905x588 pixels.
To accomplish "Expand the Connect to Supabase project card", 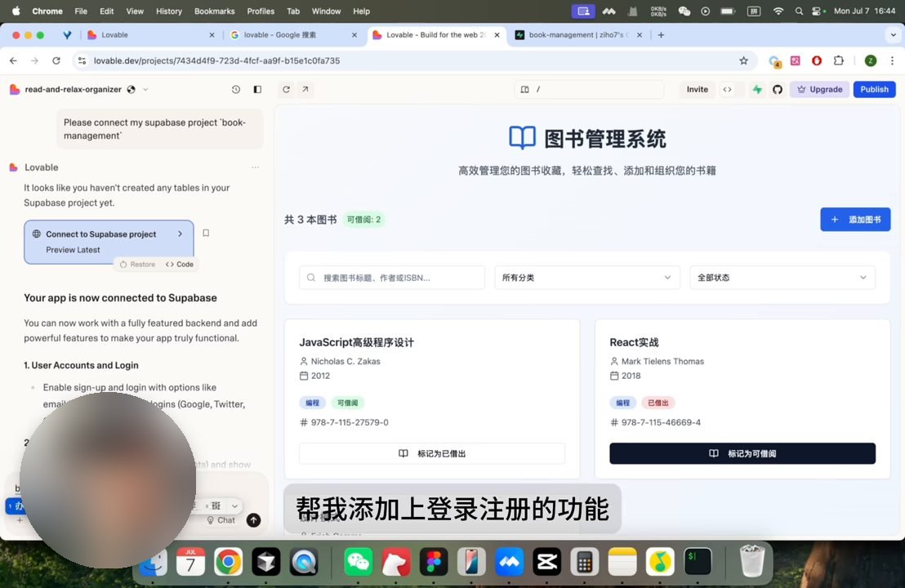I will pyautogui.click(x=109, y=242).
